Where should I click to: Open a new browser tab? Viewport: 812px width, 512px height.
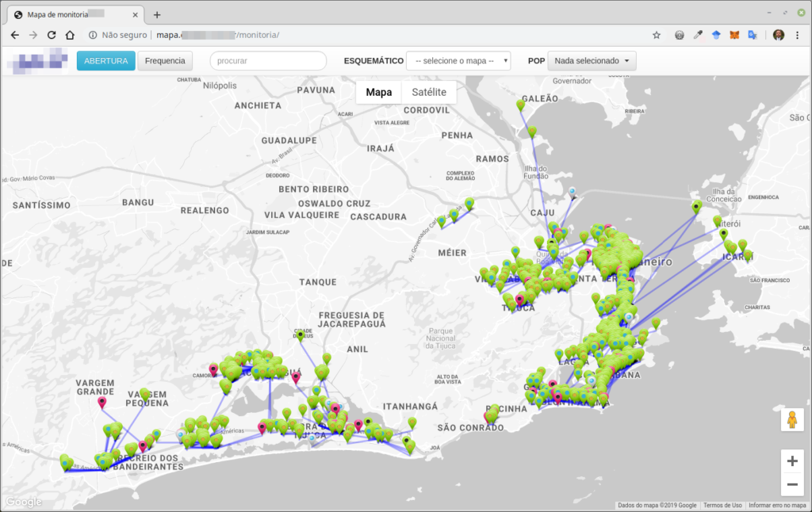click(157, 14)
